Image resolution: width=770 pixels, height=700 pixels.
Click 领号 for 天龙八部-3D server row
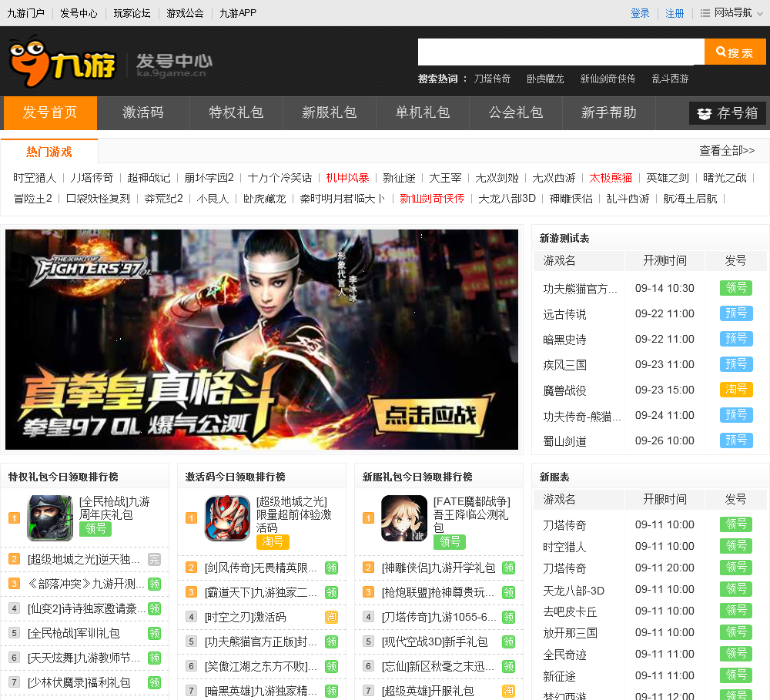tap(735, 589)
